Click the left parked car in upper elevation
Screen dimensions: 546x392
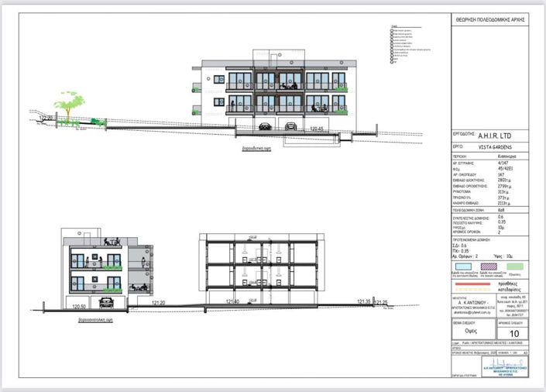(266, 126)
